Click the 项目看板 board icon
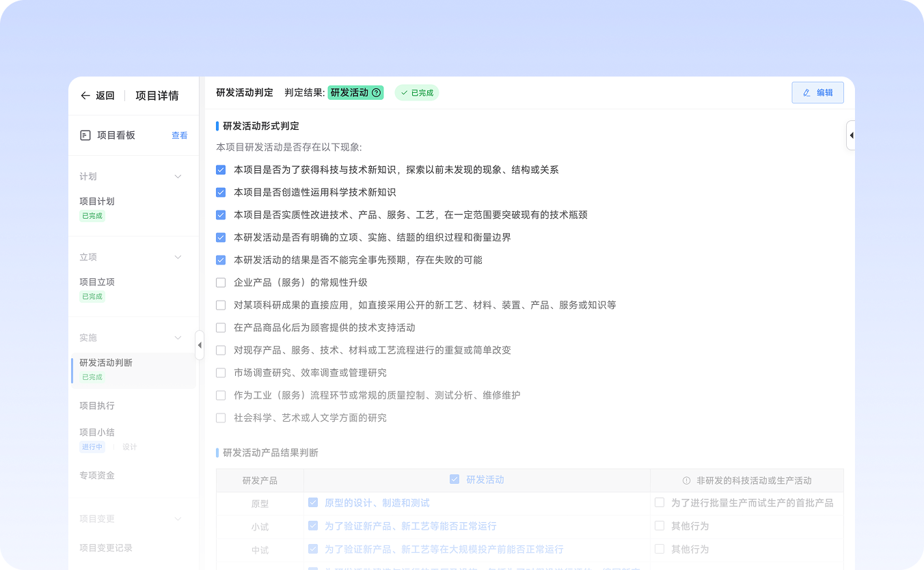The image size is (924, 570). pos(85,135)
